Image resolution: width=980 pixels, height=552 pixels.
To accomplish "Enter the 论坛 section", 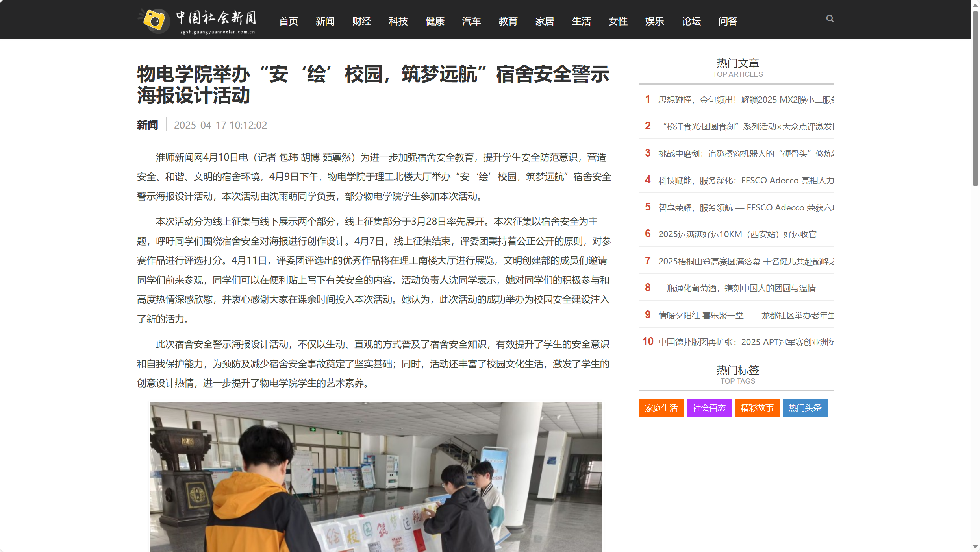I will click(x=691, y=21).
